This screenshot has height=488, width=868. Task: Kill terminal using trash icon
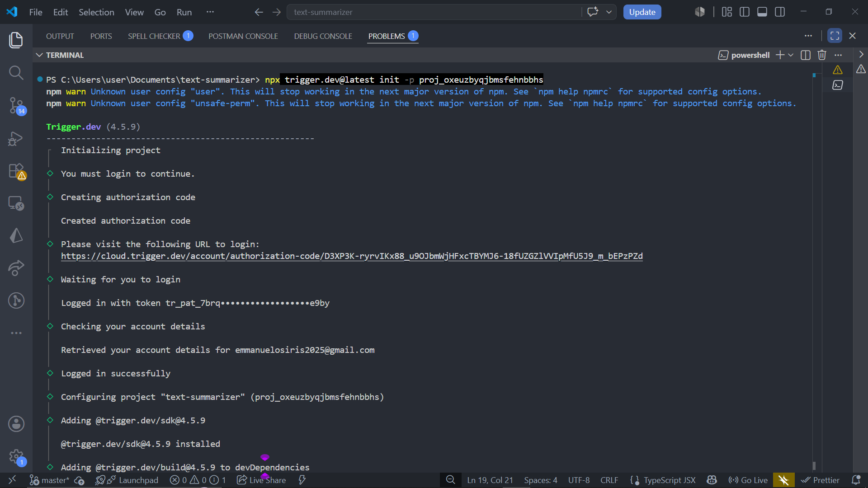tap(822, 55)
